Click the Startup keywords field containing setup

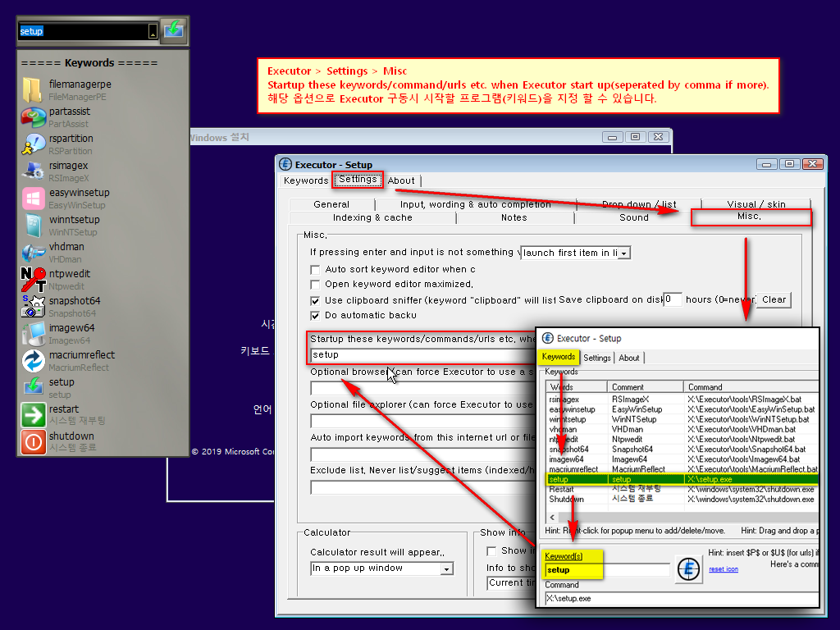tap(422, 354)
